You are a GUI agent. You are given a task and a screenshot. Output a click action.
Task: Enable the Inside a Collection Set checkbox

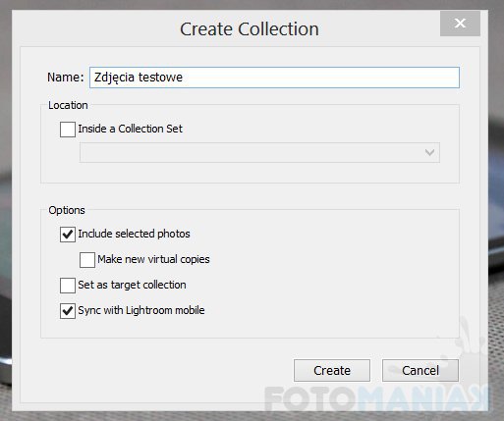tap(68, 130)
